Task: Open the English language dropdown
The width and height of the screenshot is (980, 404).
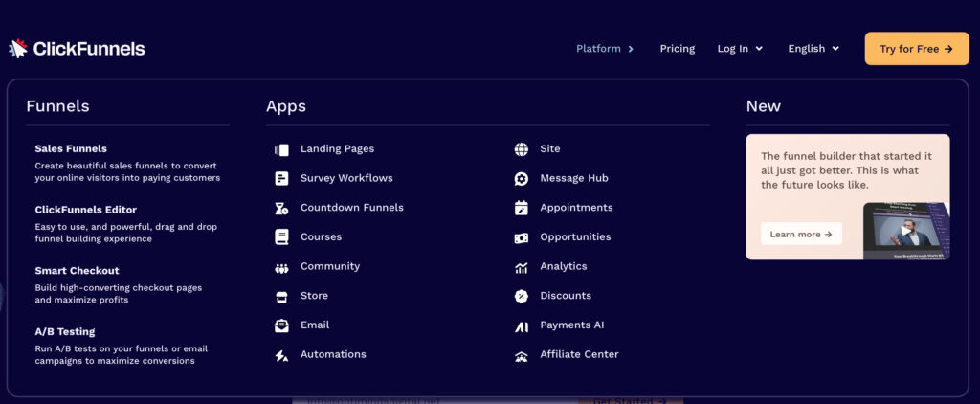Action: pyautogui.click(x=813, y=48)
